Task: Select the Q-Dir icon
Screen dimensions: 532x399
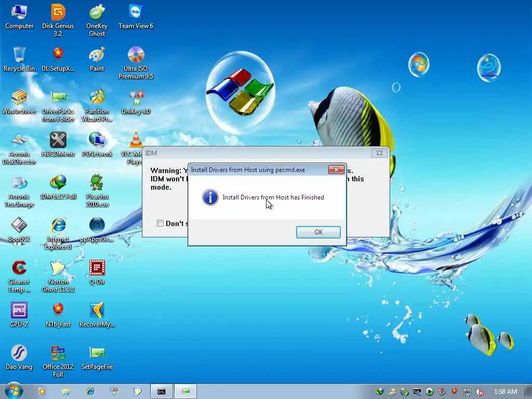Action: pyautogui.click(x=97, y=272)
